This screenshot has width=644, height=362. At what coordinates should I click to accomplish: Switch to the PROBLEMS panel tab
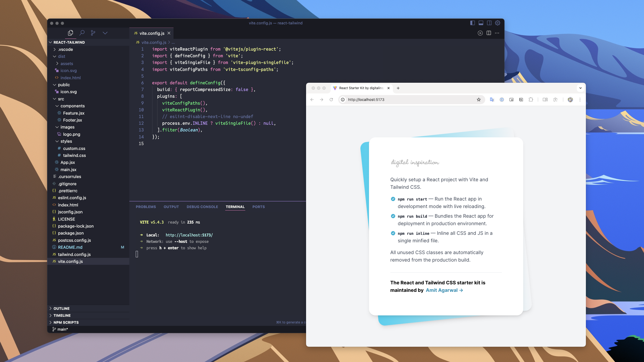pyautogui.click(x=146, y=207)
